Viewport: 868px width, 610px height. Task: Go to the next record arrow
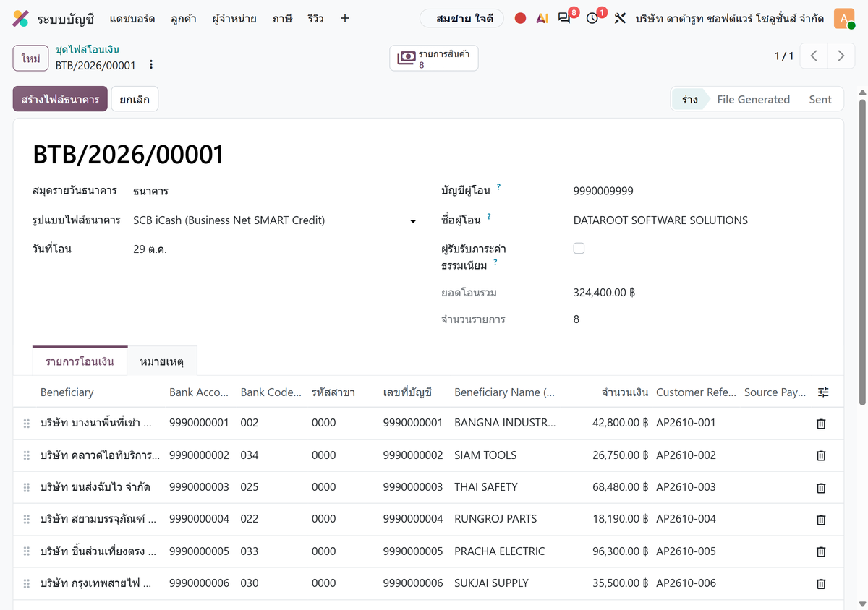841,56
